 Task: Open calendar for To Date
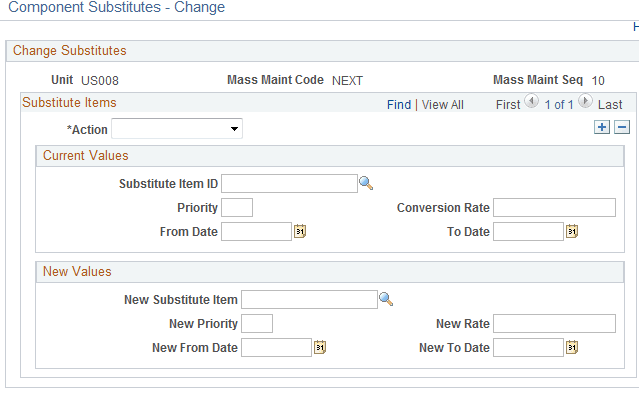(x=572, y=231)
